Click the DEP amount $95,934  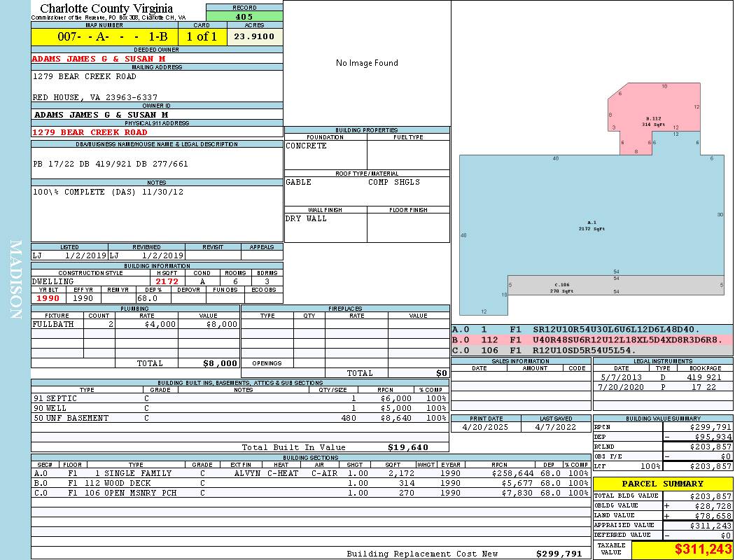point(713,437)
